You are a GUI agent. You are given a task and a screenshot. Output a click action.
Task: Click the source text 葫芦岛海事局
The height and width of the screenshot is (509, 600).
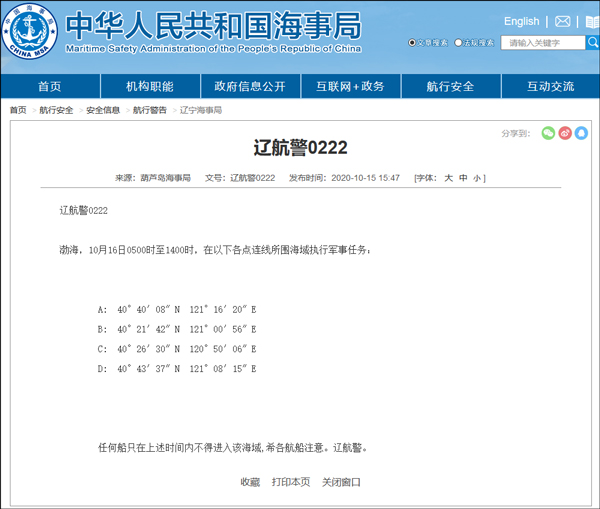(166, 178)
